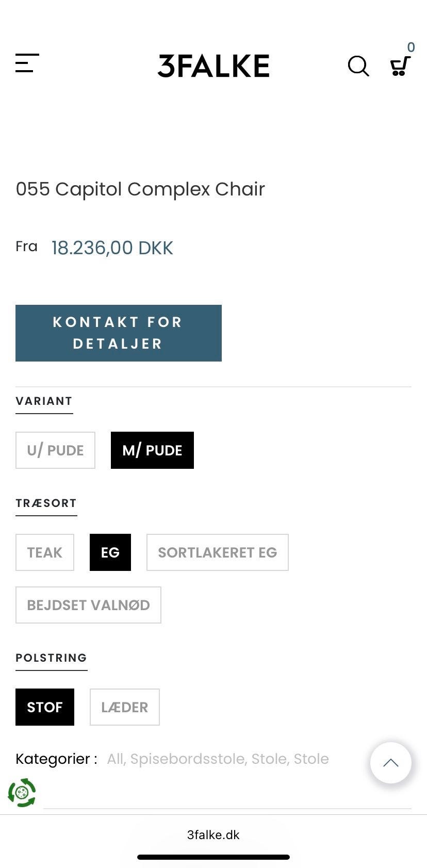Open the hamburger navigation menu
Viewport: 427px width, 868px height.
point(27,63)
